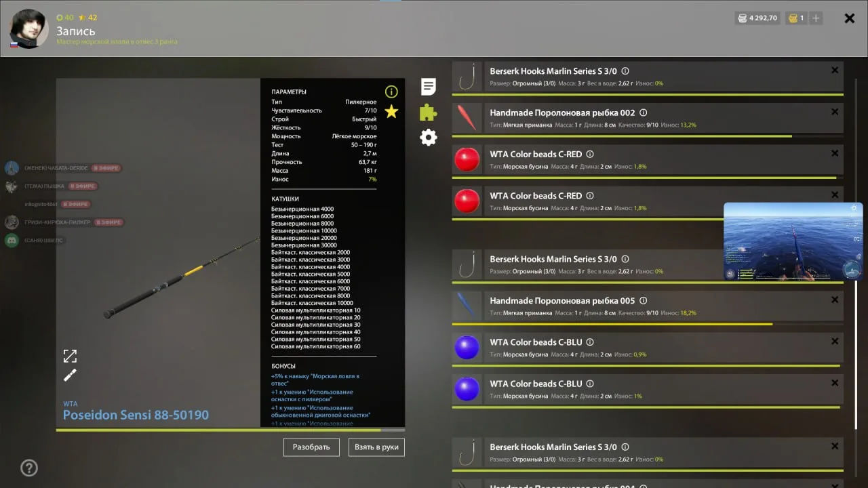The image size is (868, 488).
Task: Show info for Handmade Поролоновая рыбка 005
Action: coord(644,301)
